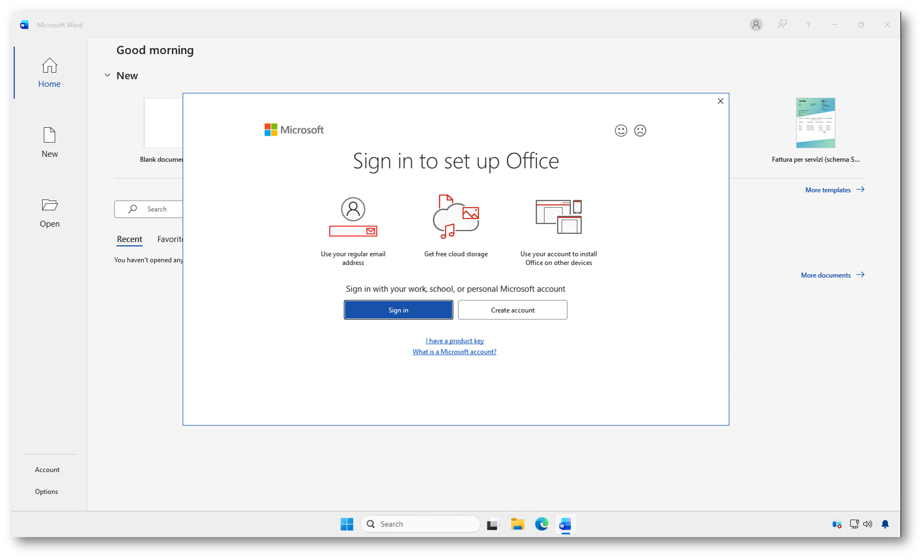Send a frown feedback face

pos(640,131)
